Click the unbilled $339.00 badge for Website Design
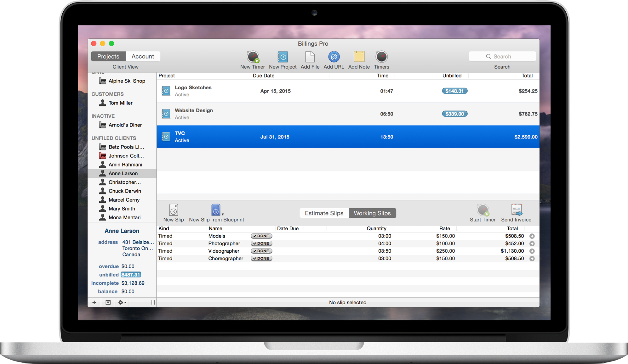The image size is (628, 364). [454, 114]
